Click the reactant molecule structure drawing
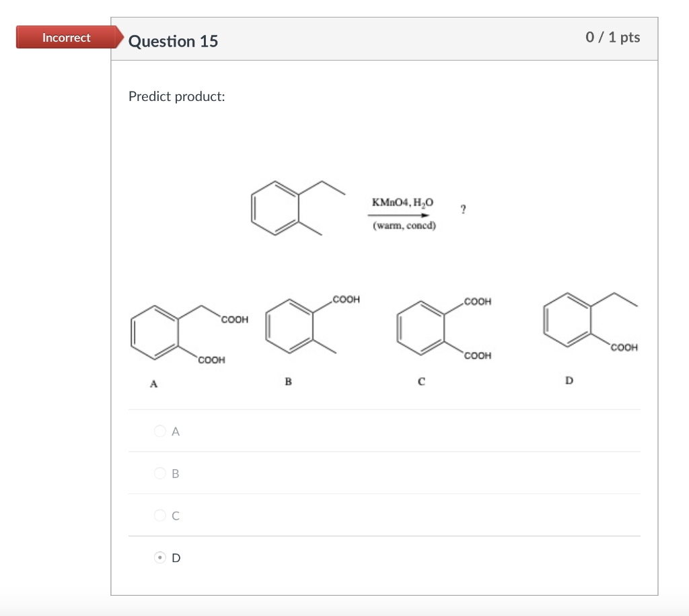The height and width of the screenshot is (616, 689). click(x=297, y=207)
